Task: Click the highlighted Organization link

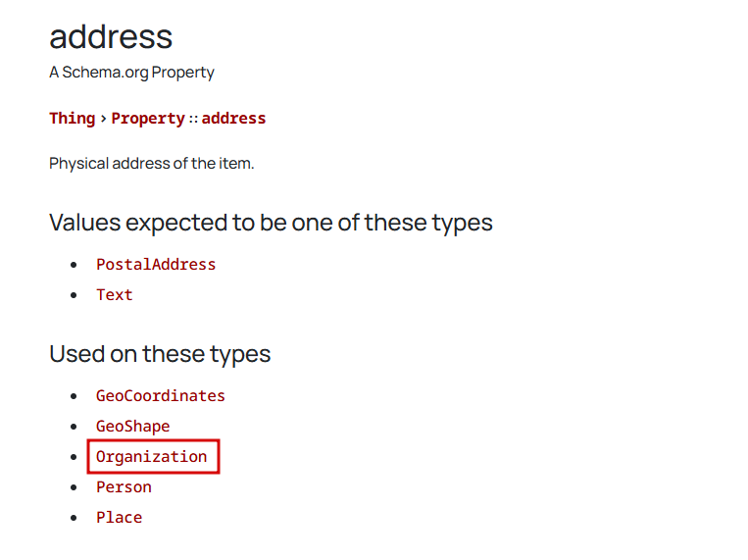Action: 152,457
